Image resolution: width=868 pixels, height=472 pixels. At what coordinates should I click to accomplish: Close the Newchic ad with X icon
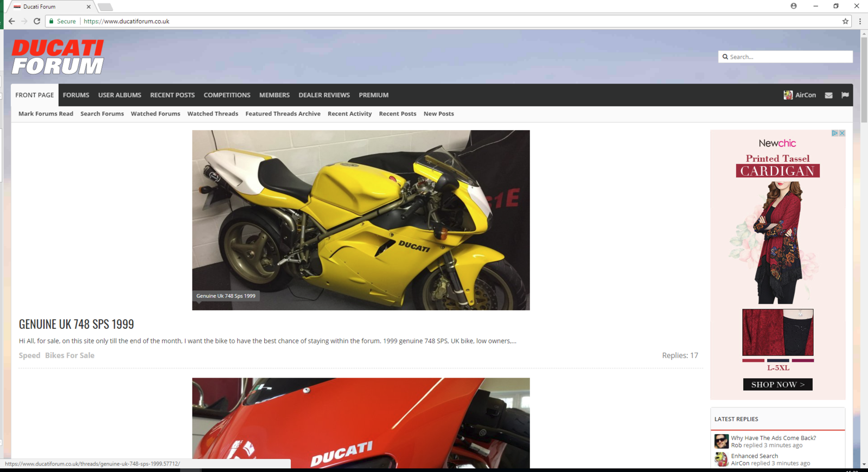[842, 133]
